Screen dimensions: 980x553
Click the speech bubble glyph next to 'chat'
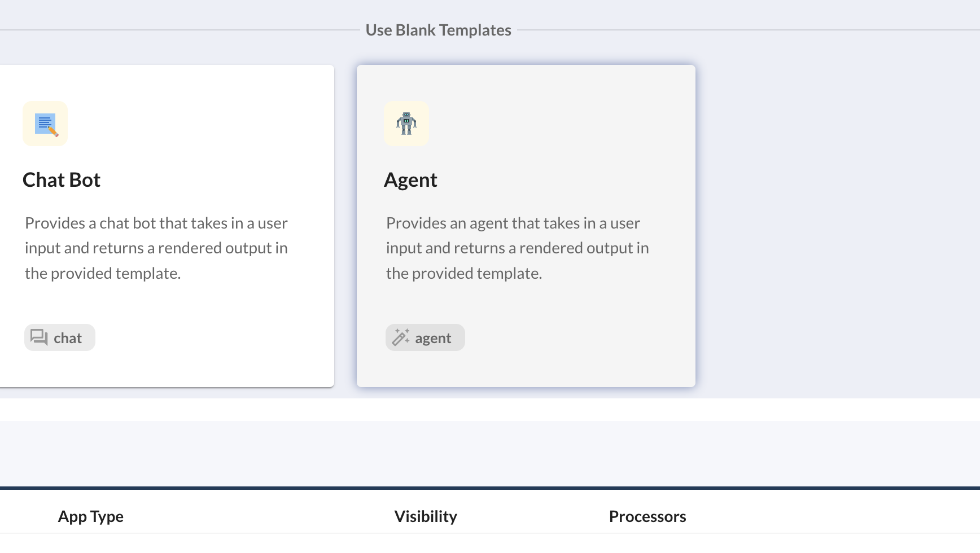coord(38,337)
